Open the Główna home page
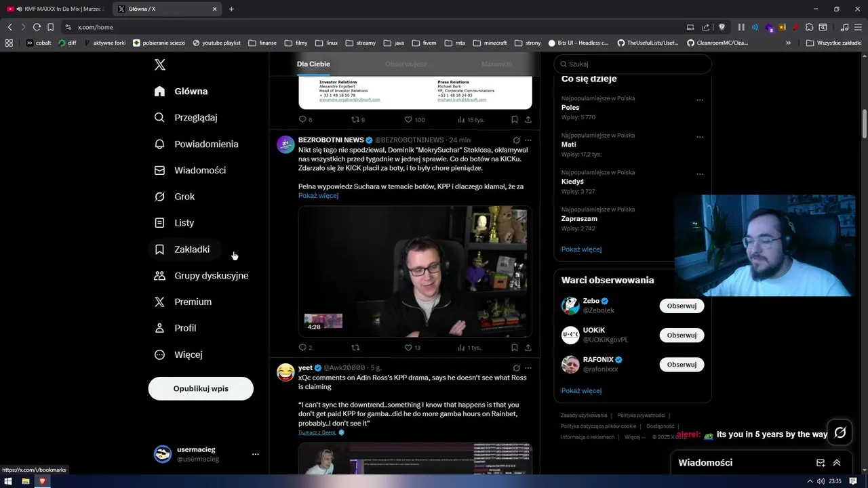The image size is (868, 488). click(x=181, y=91)
